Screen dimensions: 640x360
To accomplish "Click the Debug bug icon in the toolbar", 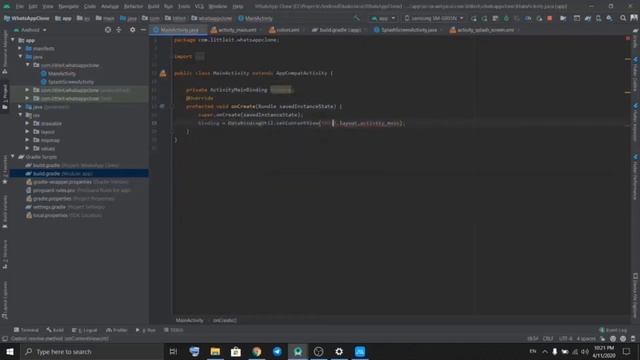I will [x=506, y=18].
